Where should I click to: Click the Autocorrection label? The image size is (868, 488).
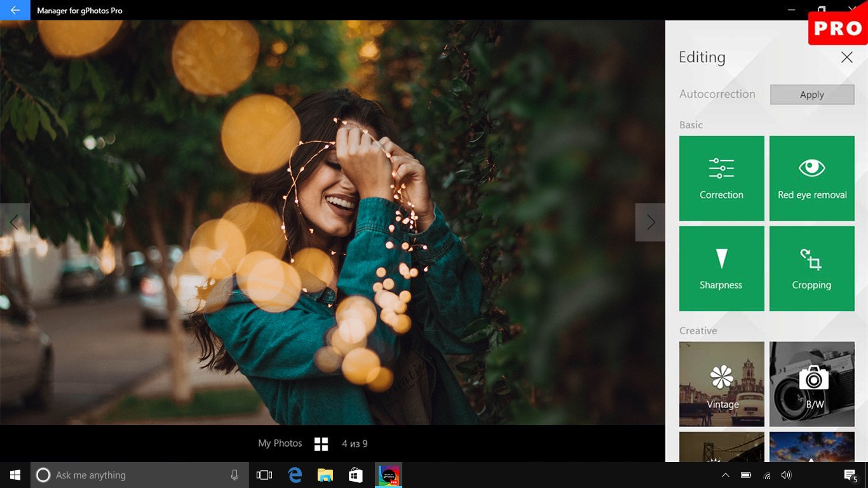(x=717, y=94)
